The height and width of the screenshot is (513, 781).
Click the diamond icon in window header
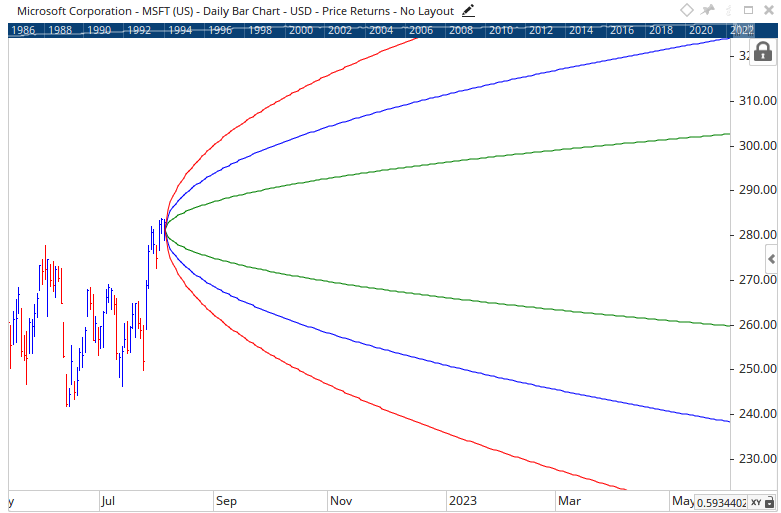pyautogui.click(x=686, y=10)
